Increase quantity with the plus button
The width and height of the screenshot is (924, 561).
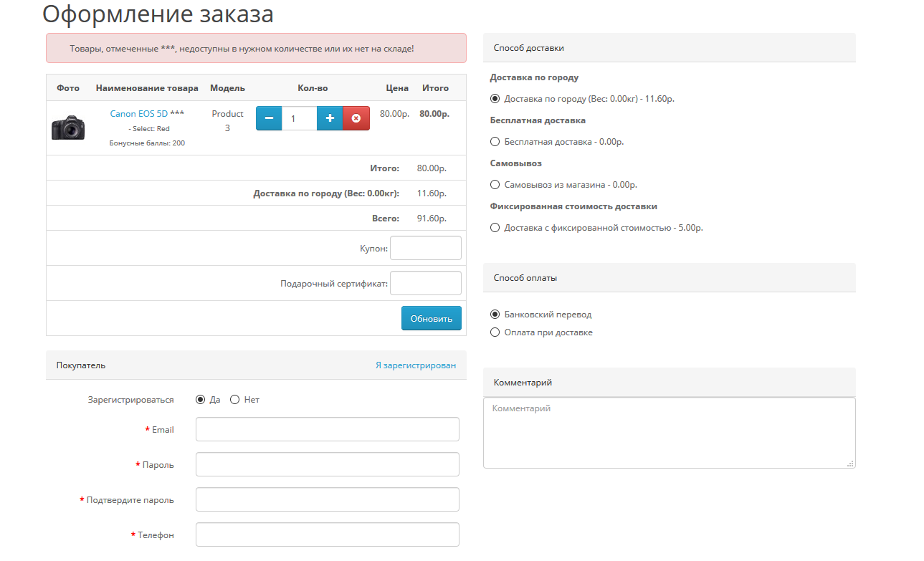coord(330,118)
